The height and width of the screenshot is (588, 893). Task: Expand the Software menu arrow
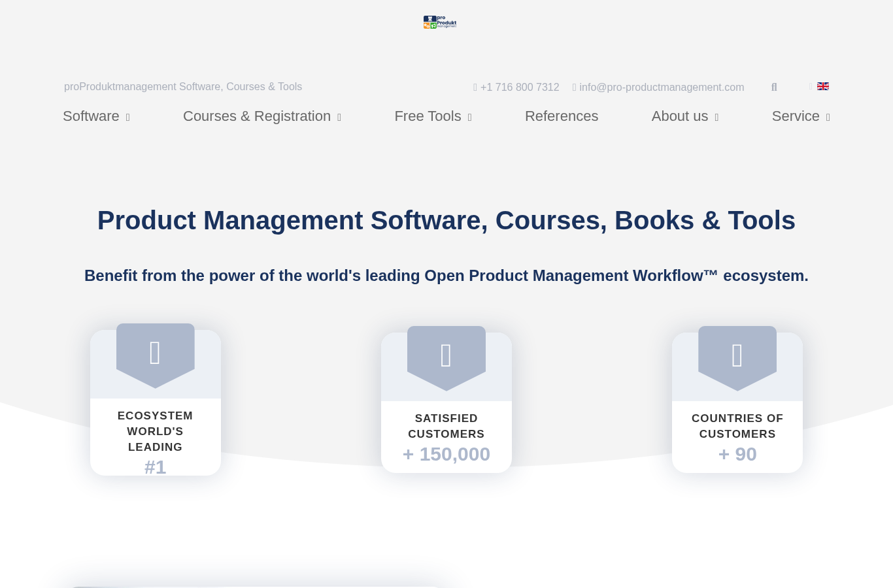127,118
